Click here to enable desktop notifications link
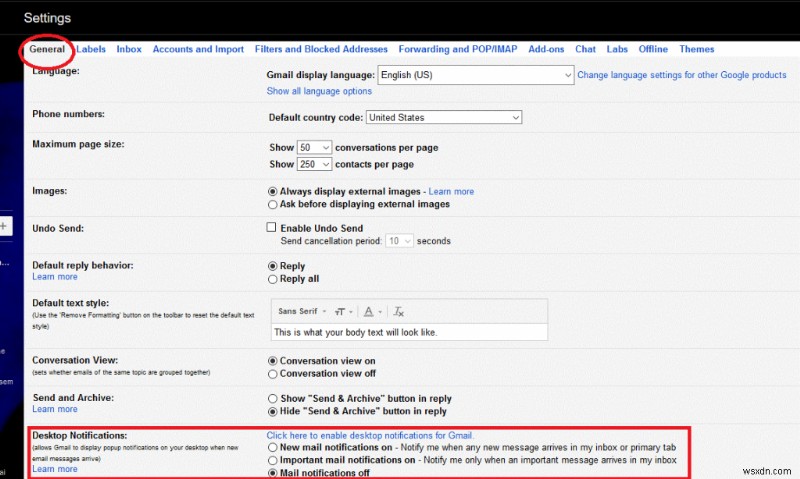Image resolution: width=800 pixels, height=479 pixels. 370,436
